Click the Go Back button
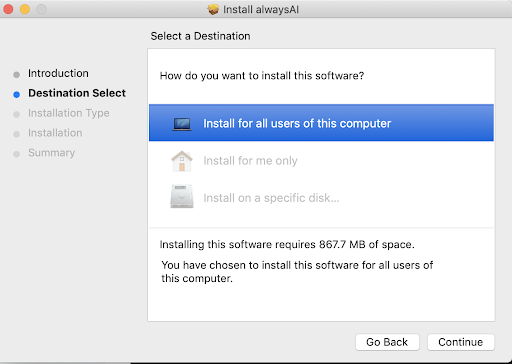 [x=387, y=342]
